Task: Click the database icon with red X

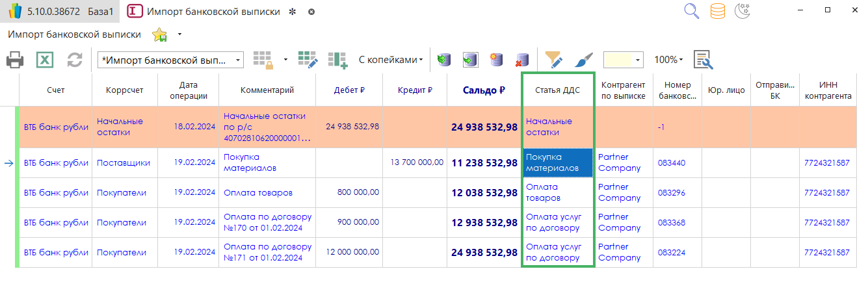Action: click(521, 60)
